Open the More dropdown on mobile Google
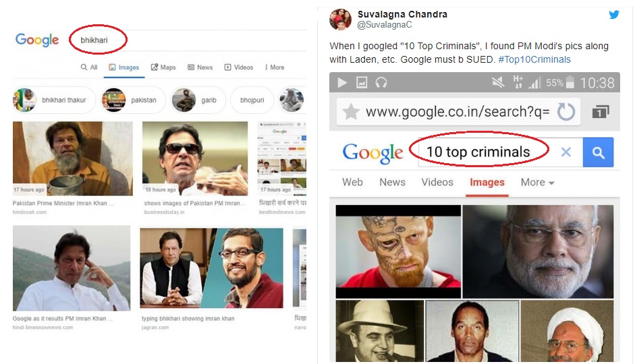The image size is (635, 364). pyautogui.click(x=537, y=182)
